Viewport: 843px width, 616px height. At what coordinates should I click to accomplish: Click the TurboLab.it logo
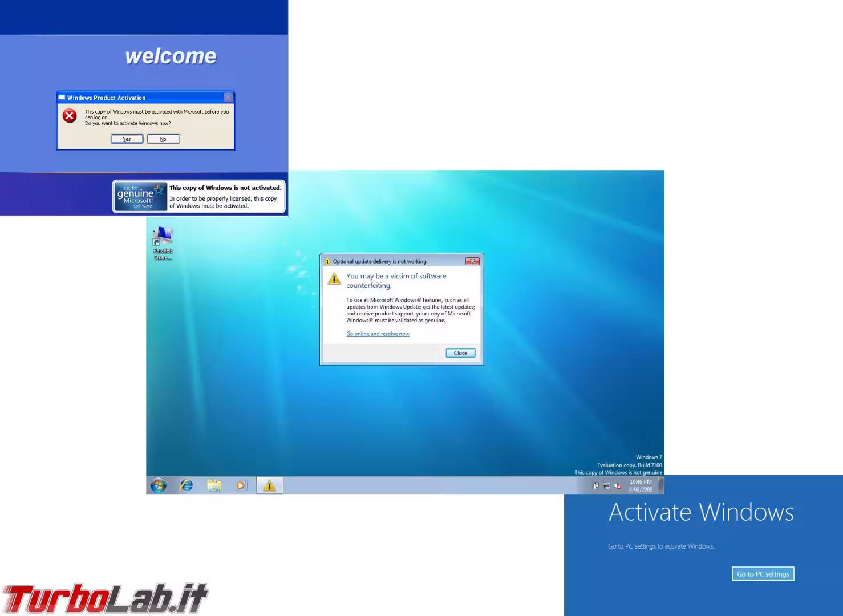[x=105, y=598]
